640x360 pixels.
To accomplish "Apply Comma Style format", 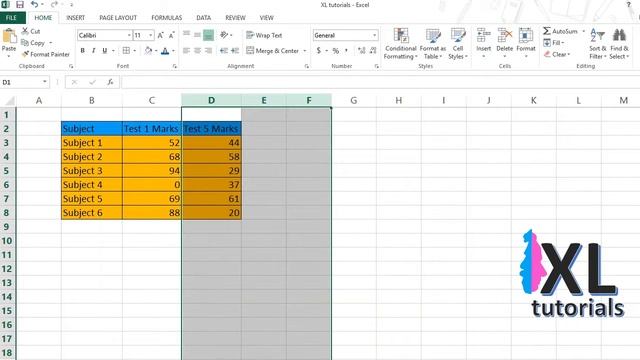I will (x=347, y=51).
